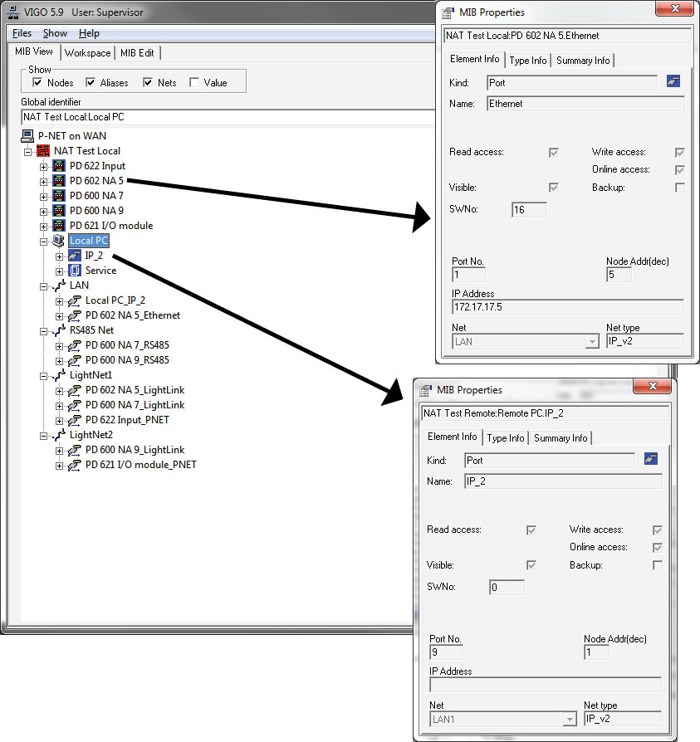Enable the Value checkbox
The width and height of the screenshot is (700, 742).
(x=194, y=82)
